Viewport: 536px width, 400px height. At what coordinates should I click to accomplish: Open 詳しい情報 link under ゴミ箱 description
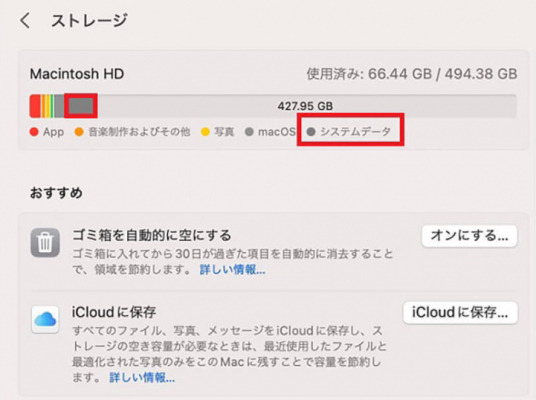[232, 270]
